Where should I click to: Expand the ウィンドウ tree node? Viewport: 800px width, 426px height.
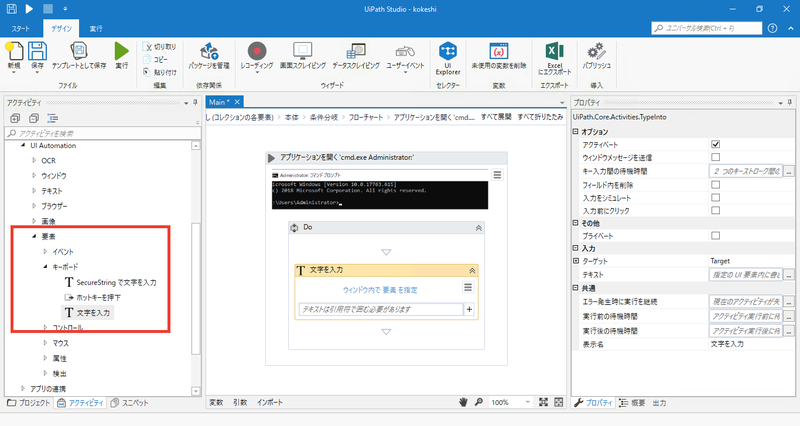pos(34,176)
